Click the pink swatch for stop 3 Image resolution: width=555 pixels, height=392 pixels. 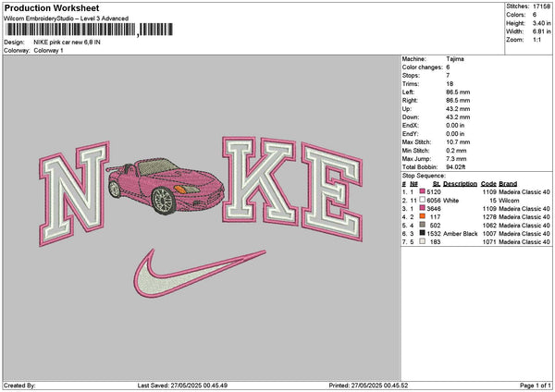[x=423, y=209]
